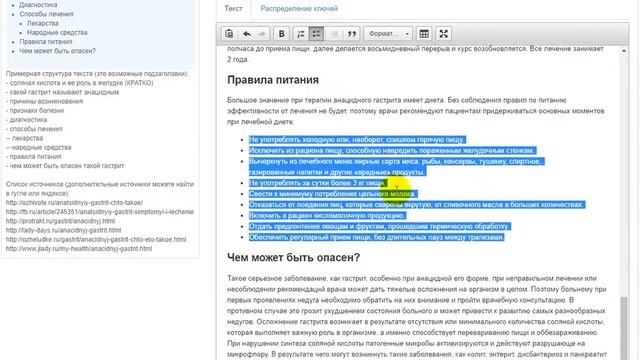
Task: Open the ozhivote.ru source link
Action: pos(74,202)
